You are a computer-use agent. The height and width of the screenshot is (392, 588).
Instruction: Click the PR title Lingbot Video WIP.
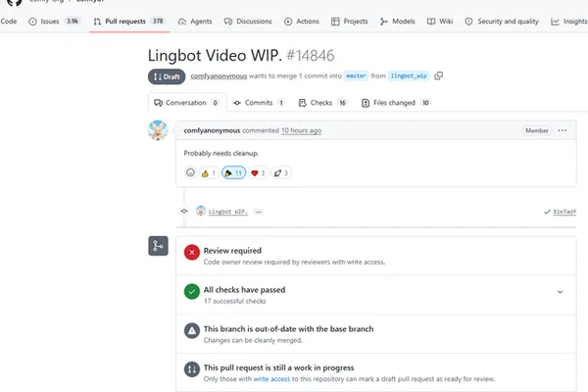[215, 56]
